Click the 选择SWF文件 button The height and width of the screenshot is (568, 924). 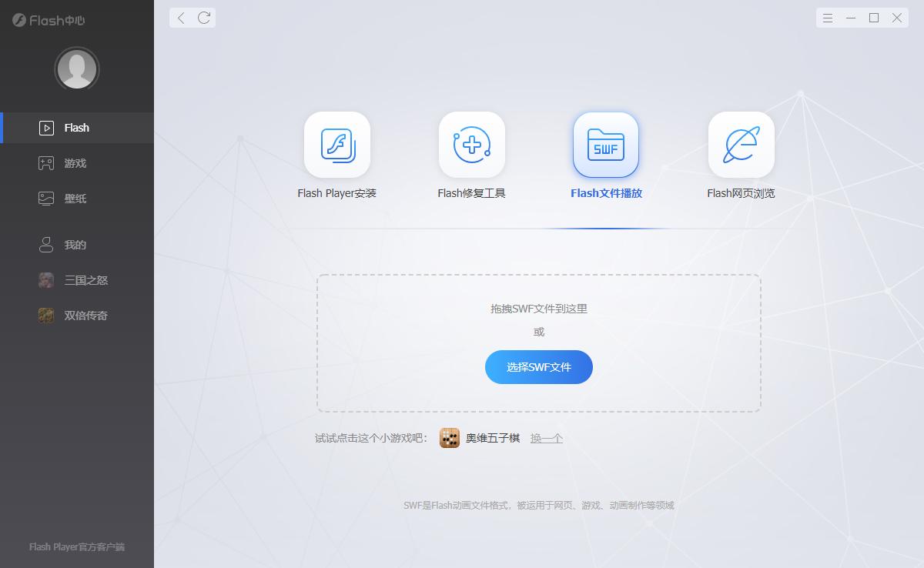tap(539, 367)
